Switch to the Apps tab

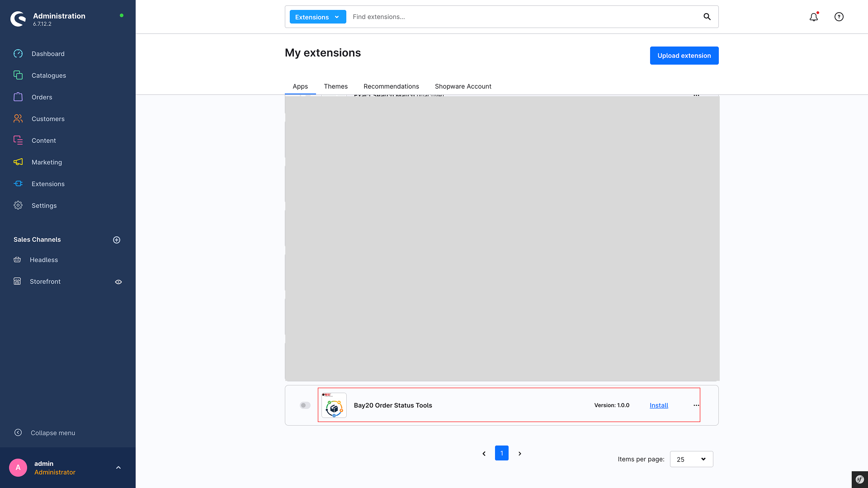click(300, 86)
